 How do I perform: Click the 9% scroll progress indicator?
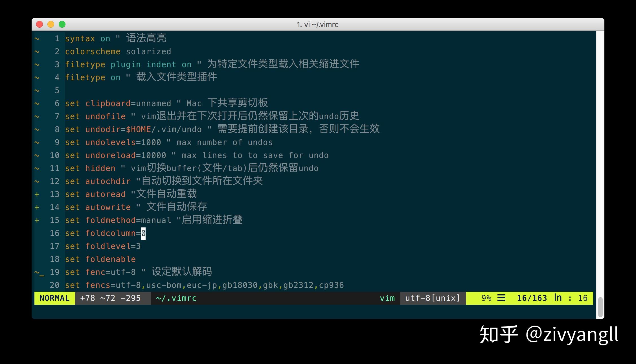[486, 298]
